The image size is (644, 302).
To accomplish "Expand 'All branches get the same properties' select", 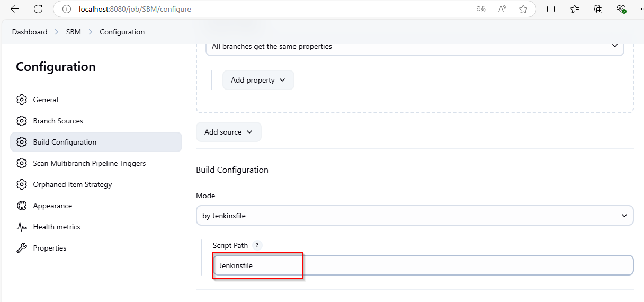I will tap(414, 46).
